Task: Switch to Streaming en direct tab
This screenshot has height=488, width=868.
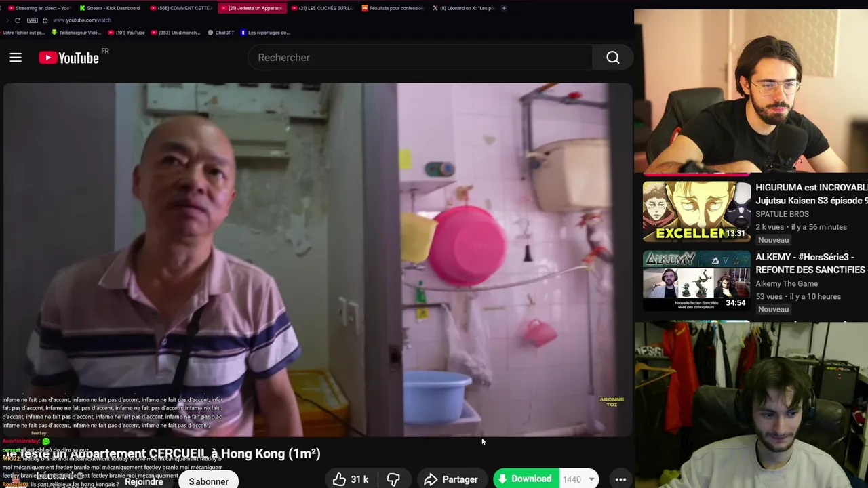Action: pyautogui.click(x=39, y=8)
